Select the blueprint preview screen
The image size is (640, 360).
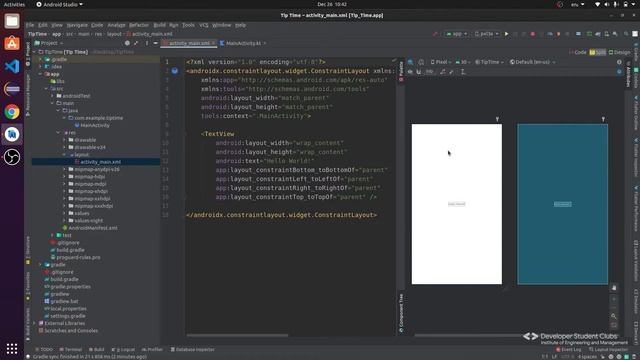pos(562,204)
